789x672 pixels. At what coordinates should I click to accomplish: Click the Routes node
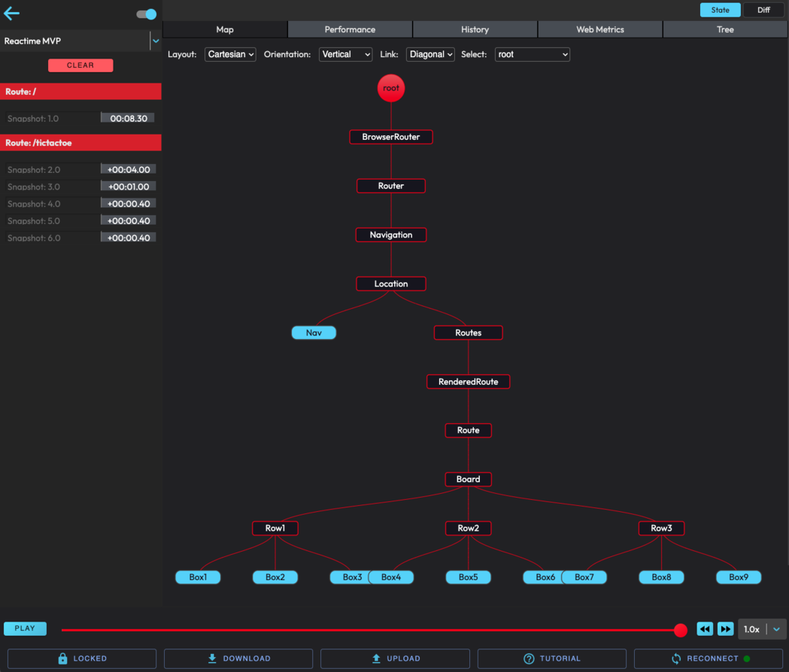[x=469, y=332]
